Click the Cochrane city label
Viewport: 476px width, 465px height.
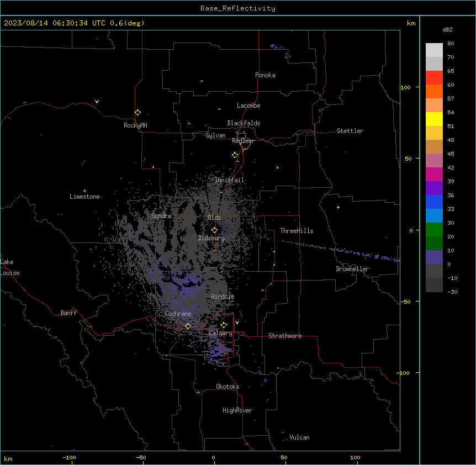coord(178,314)
